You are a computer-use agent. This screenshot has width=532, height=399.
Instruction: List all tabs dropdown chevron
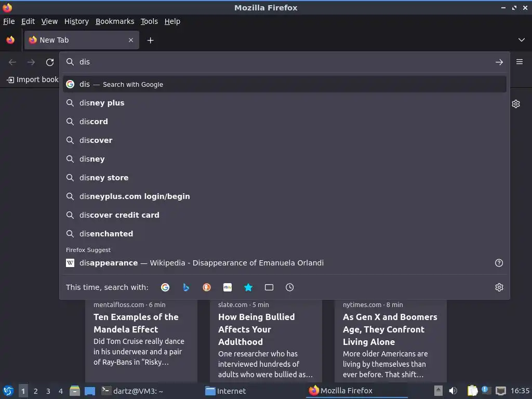coord(522,40)
